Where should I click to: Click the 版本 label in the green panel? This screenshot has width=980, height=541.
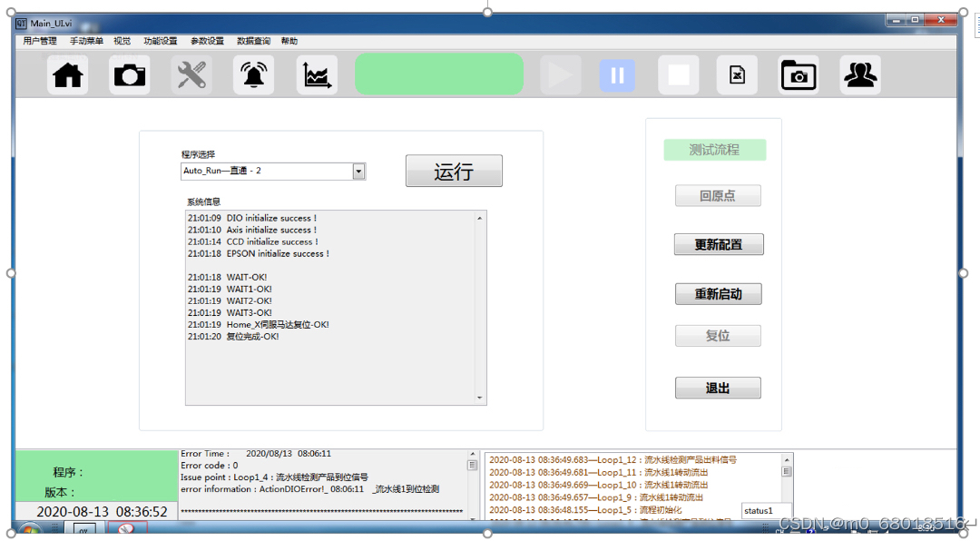point(59,492)
